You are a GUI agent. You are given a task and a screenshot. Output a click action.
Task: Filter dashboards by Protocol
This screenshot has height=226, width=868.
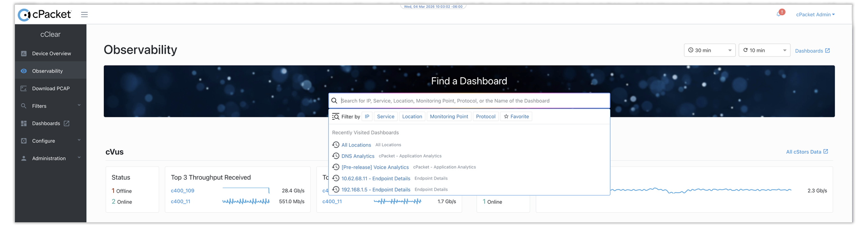click(485, 117)
